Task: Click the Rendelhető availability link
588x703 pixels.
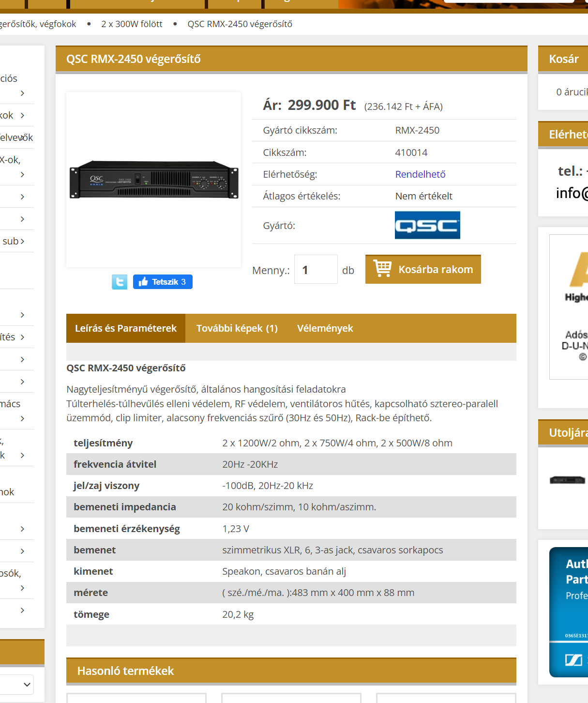Action: tap(420, 174)
